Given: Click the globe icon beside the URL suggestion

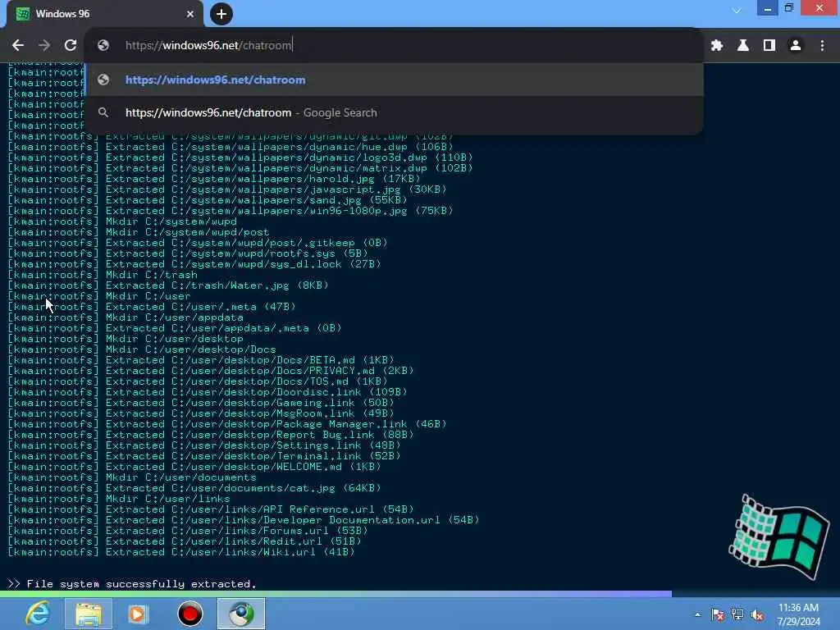Looking at the screenshot, I should click(103, 80).
